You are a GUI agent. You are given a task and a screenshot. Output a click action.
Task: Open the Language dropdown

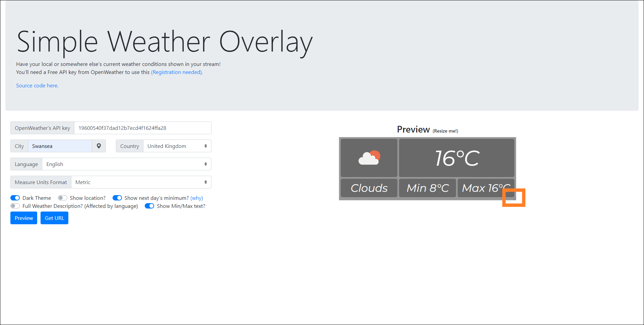coord(126,164)
